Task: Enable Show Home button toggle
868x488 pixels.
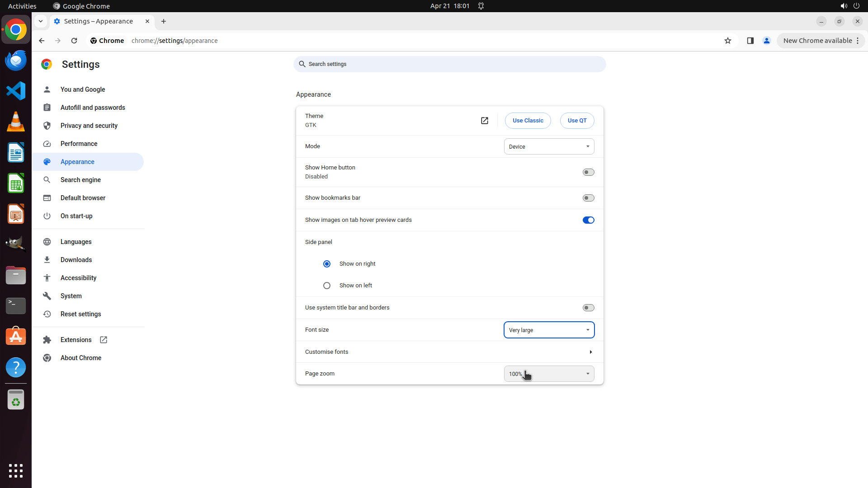Action: [x=588, y=172]
